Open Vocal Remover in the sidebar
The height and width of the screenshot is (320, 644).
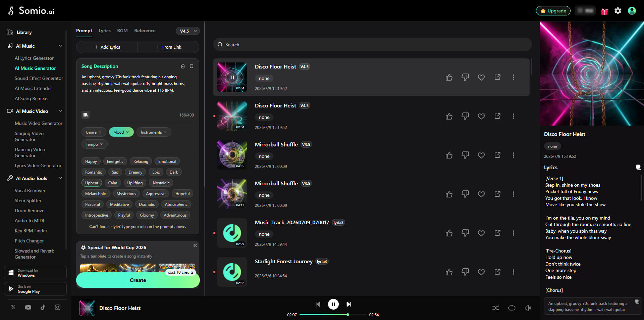click(30, 190)
